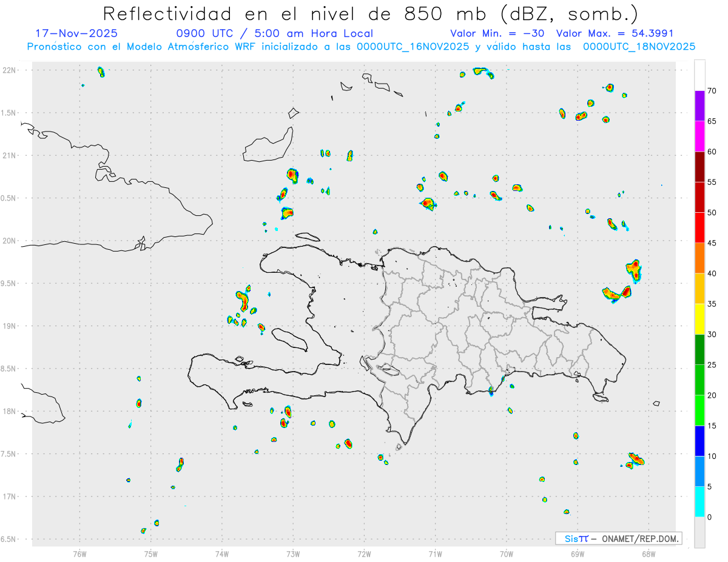Click the "17N" latitude axis label
Screen dimensions: 728x562
[x=9, y=497]
